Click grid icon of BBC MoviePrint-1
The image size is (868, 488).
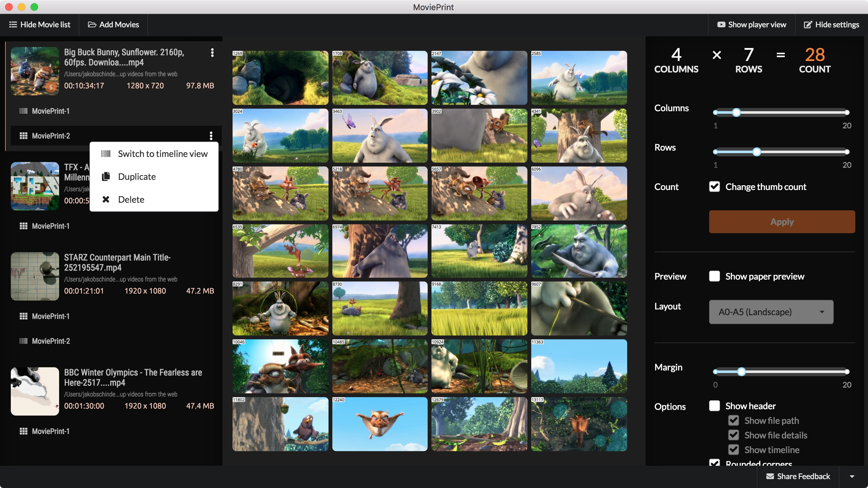pyautogui.click(x=23, y=431)
